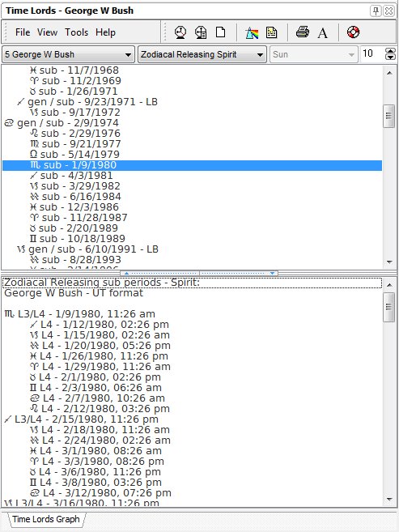
Task: Click the rainbow prism icon
Action: click(251, 32)
